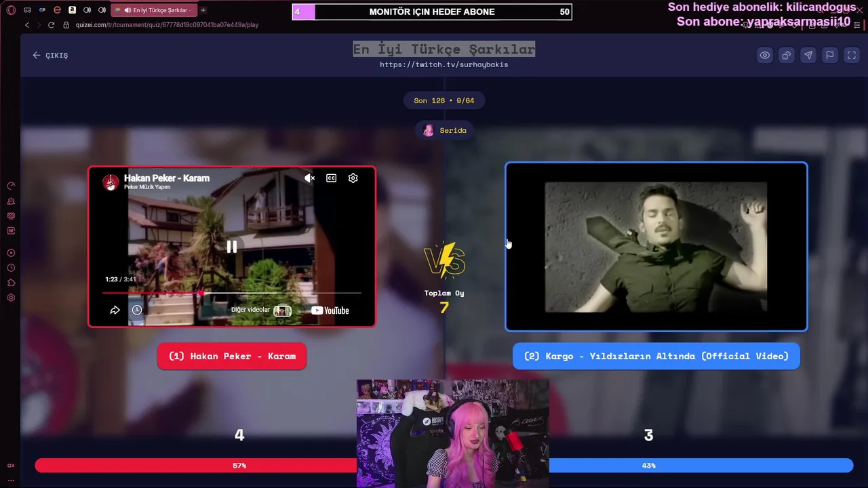Open sidebar Settings gear
This screenshot has height=488, width=868.
[x=11, y=298]
